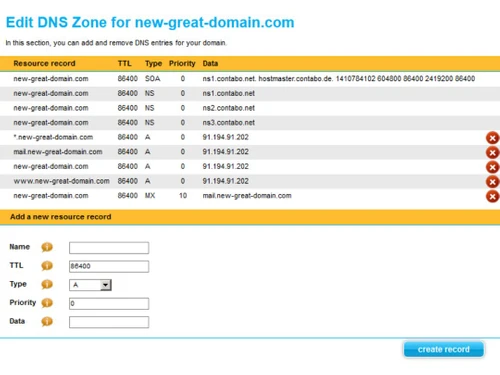Click the ns3.contabo.net data cell

pos(229,123)
